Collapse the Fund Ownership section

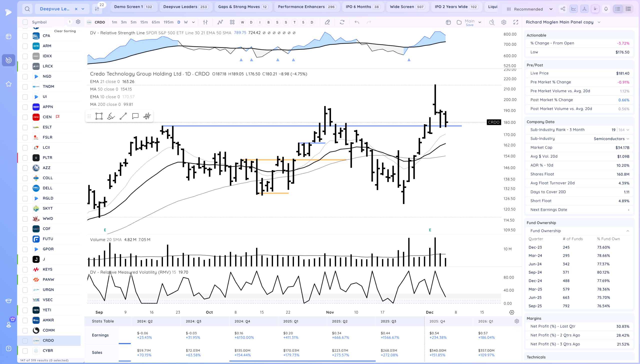[x=628, y=231]
